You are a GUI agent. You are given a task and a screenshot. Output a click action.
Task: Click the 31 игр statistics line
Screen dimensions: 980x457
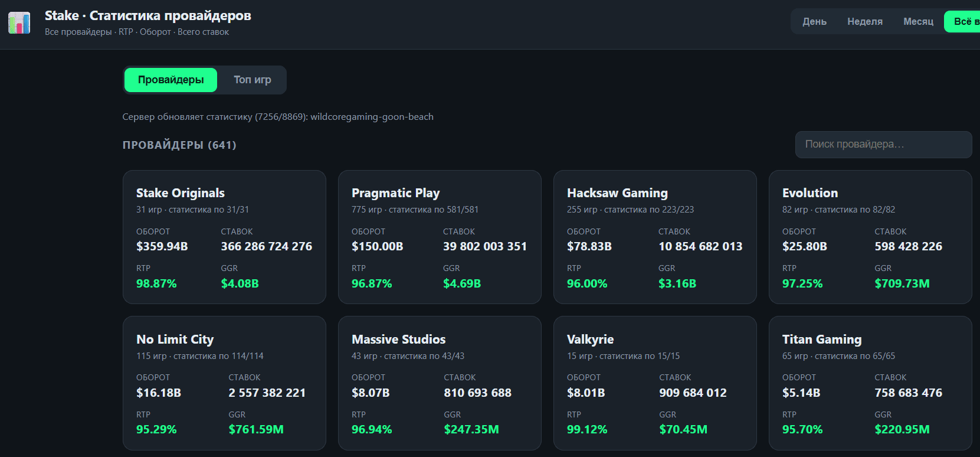pos(192,210)
